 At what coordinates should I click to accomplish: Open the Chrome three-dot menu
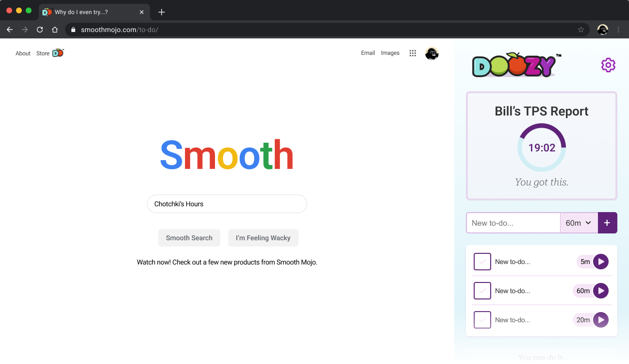[618, 30]
